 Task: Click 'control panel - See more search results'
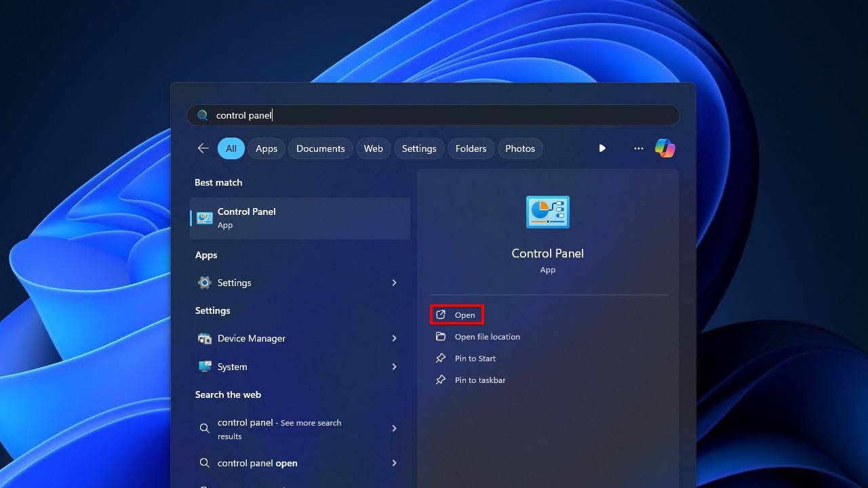point(300,428)
